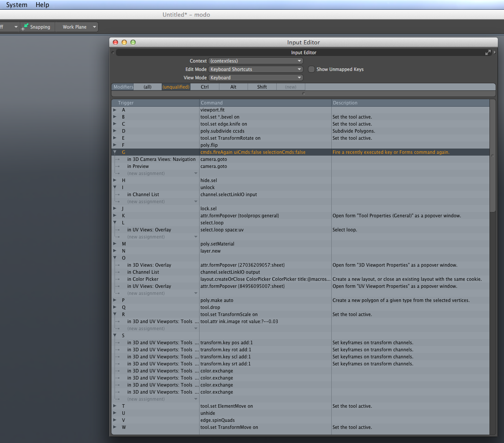
Task: Click the cmds.fireAgain command cell
Action: pos(265,152)
